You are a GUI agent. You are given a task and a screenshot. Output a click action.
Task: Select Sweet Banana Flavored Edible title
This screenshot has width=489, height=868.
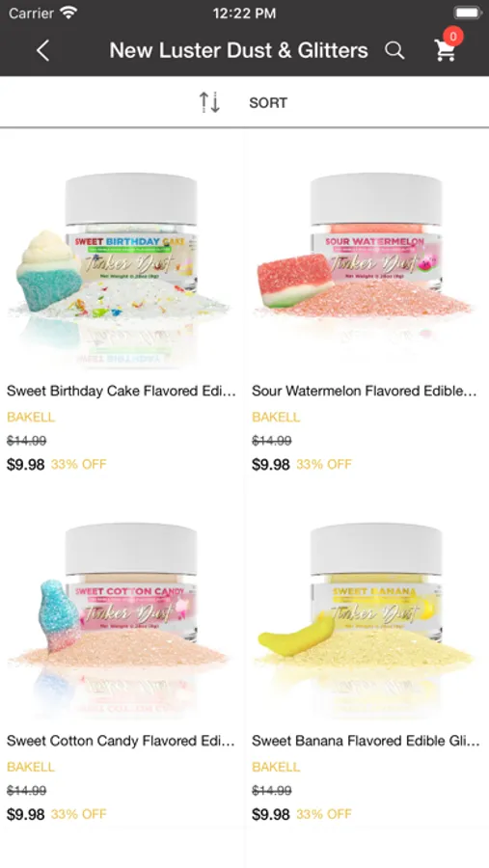(366, 741)
